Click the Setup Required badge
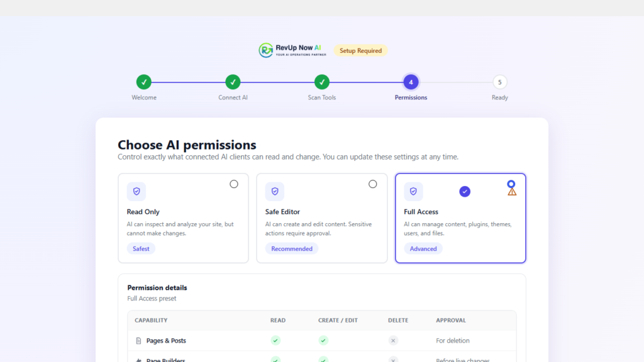This screenshot has height=362, width=644. coord(360,50)
